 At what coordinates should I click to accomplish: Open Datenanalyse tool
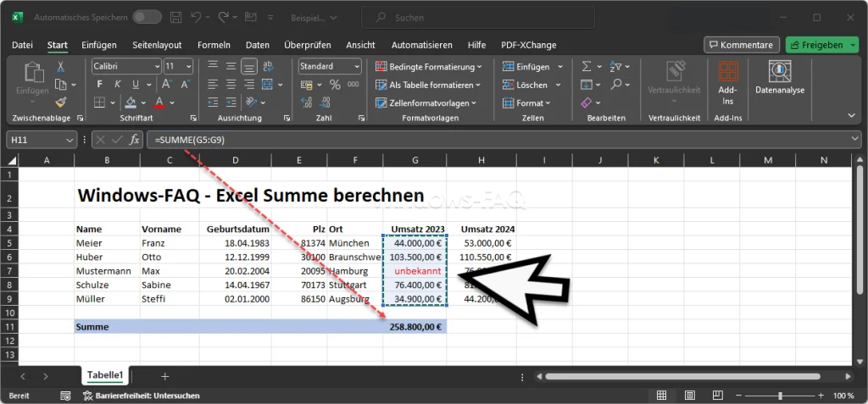[780, 77]
